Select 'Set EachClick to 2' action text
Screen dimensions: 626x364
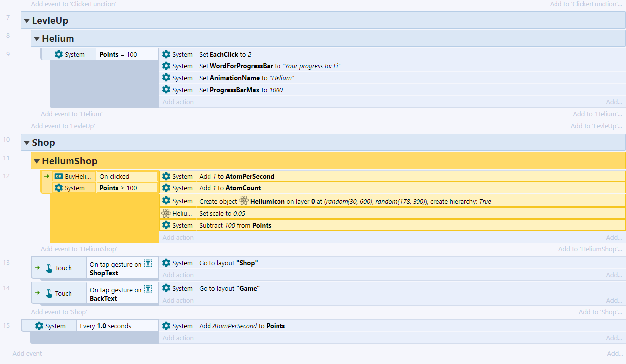pyautogui.click(x=225, y=55)
